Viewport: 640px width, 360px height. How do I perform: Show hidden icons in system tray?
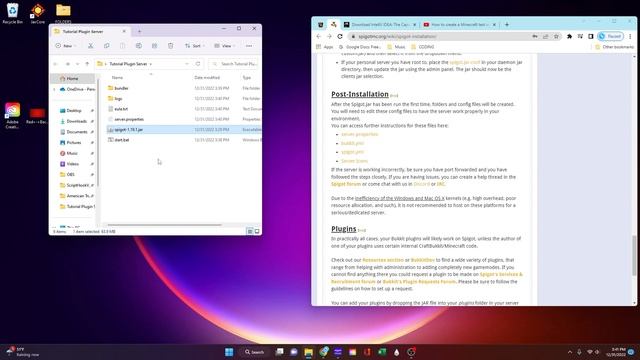pos(570,352)
